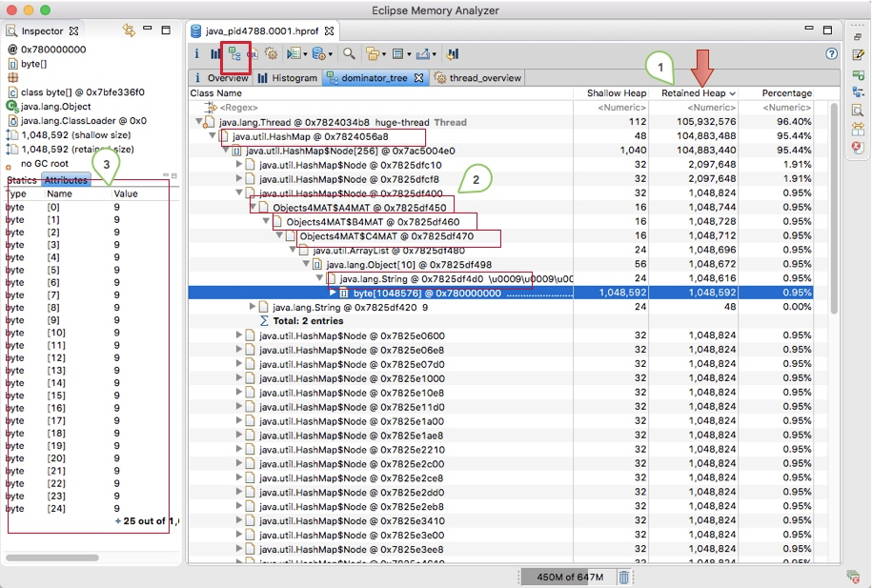Open the magnifier view icon in right sidebar
The image size is (872, 588).
[858, 111]
